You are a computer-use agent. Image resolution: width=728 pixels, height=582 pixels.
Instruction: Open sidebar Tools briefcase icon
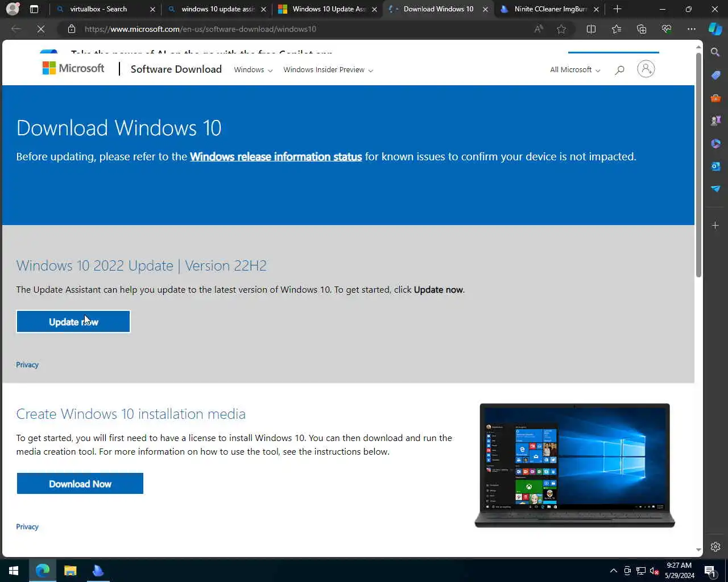[715, 98]
